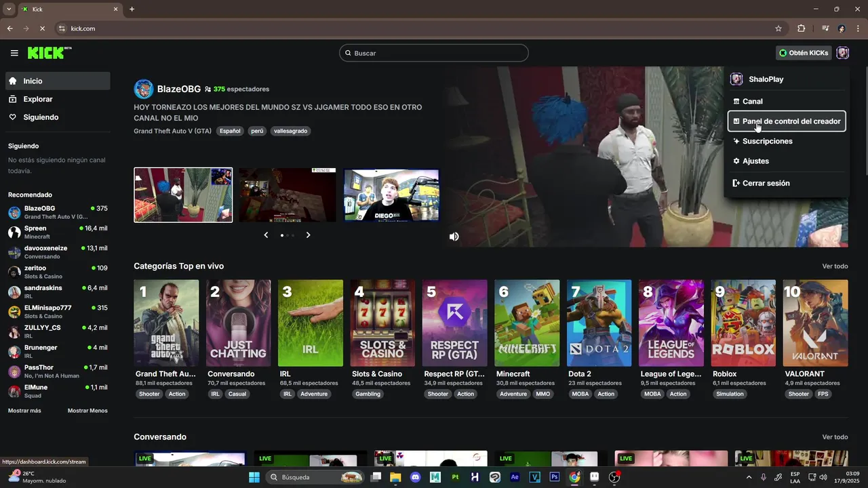
Task: Open ElMune in the recommended list
Action: pyautogui.click(x=58, y=391)
